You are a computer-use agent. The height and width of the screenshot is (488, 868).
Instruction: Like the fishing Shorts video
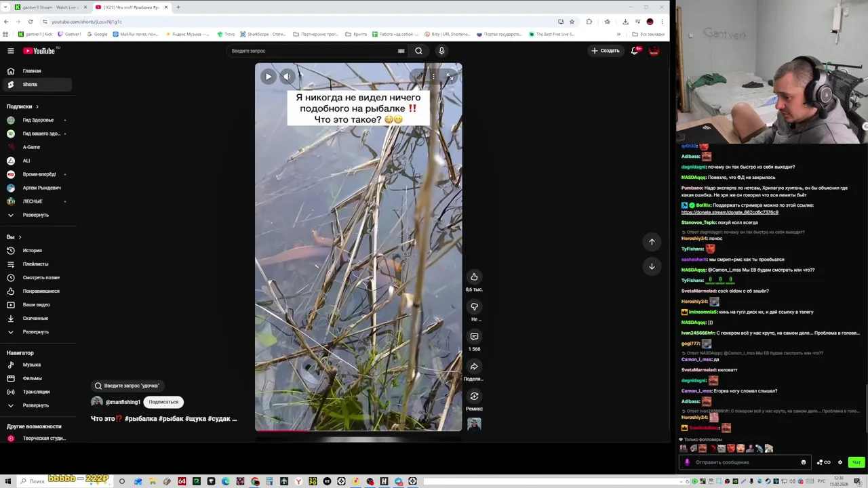474,277
